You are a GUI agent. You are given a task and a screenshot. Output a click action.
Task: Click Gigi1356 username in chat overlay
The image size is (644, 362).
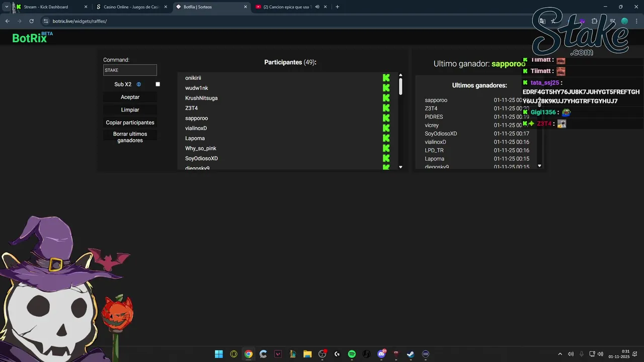[543, 113]
